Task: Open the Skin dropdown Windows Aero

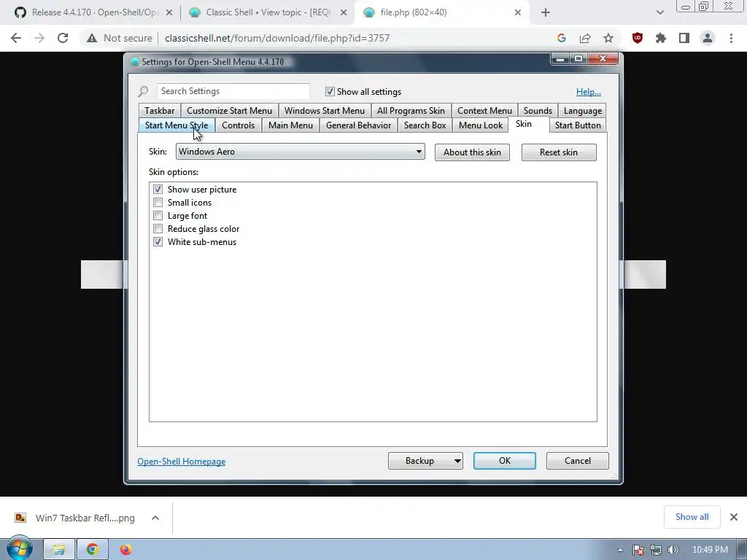Action: point(300,152)
